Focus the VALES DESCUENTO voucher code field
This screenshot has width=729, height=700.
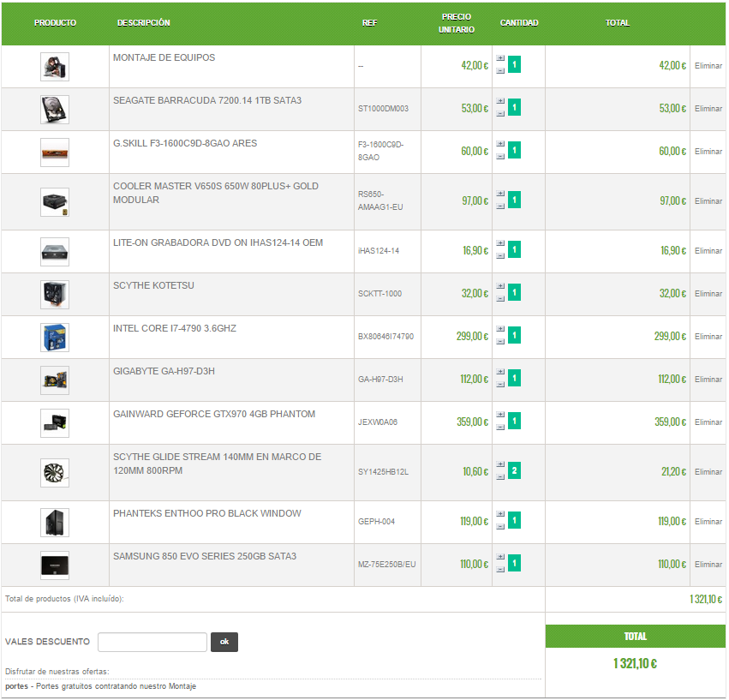(x=152, y=643)
